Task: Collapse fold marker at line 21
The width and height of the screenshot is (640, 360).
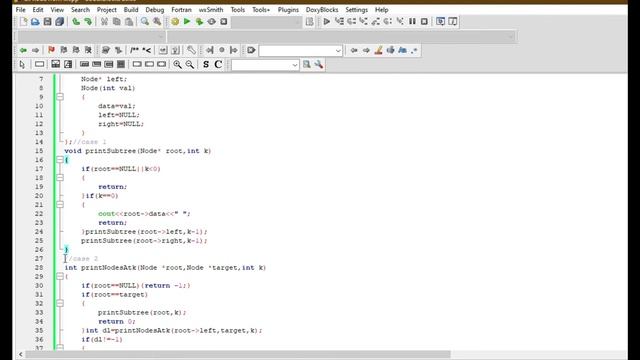Action: (x=60, y=205)
